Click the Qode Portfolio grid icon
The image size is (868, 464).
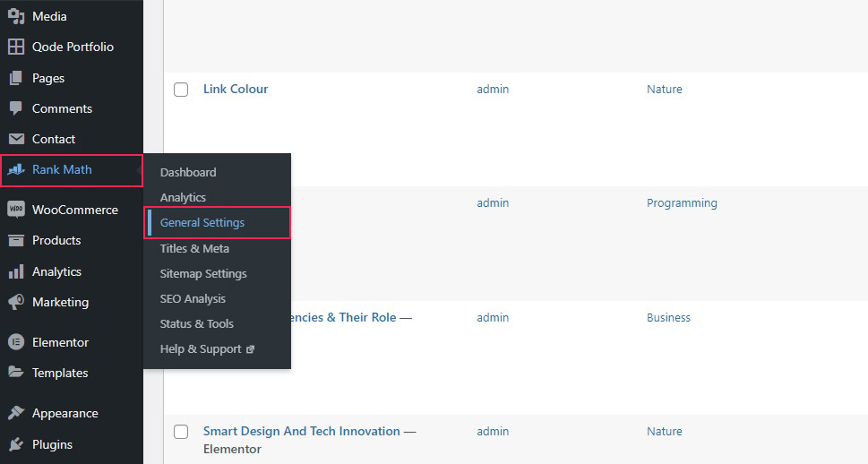16,47
